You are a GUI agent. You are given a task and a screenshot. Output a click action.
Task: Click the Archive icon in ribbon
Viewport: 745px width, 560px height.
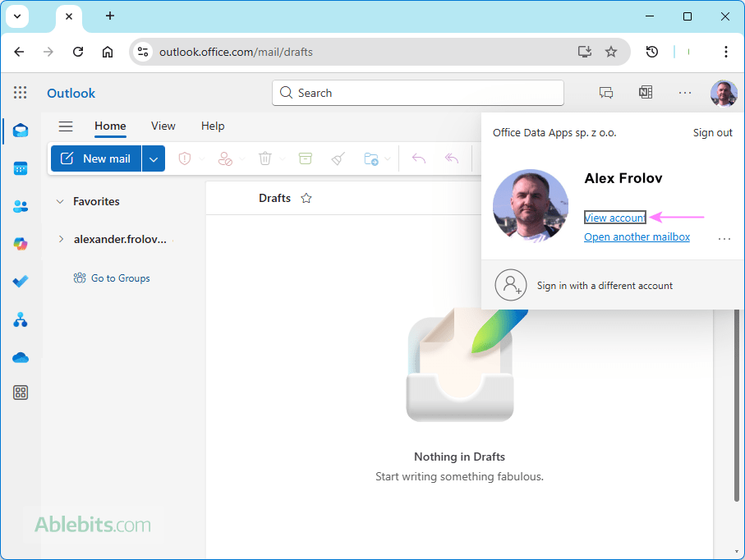coord(305,158)
